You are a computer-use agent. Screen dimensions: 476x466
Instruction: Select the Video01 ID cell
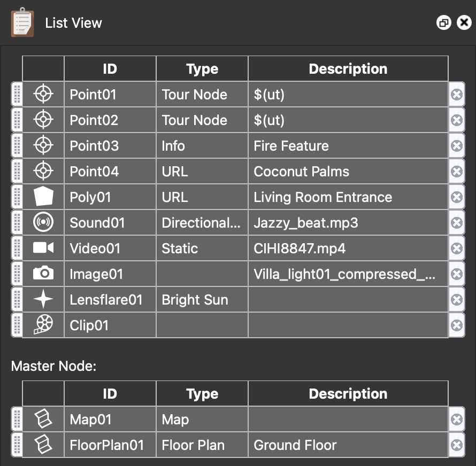pyautogui.click(x=110, y=248)
